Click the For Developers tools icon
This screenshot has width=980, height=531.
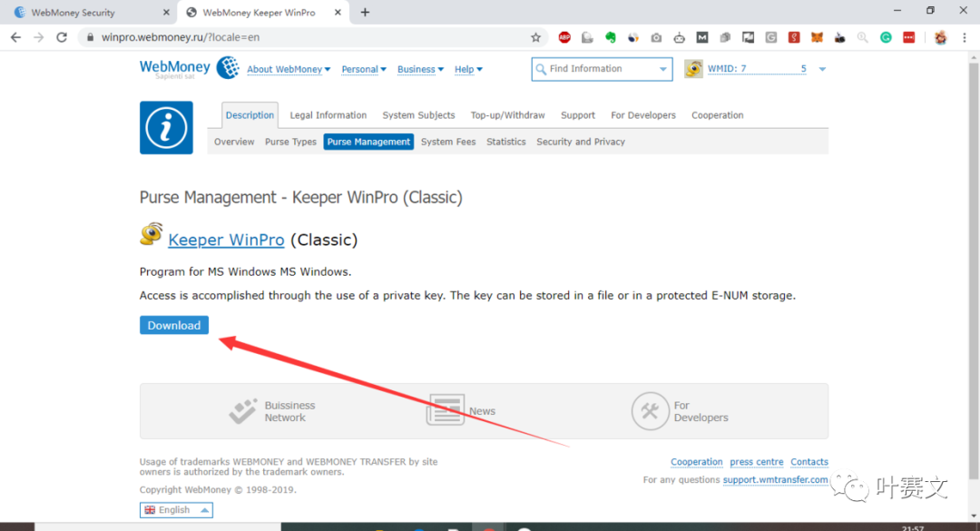(x=650, y=411)
